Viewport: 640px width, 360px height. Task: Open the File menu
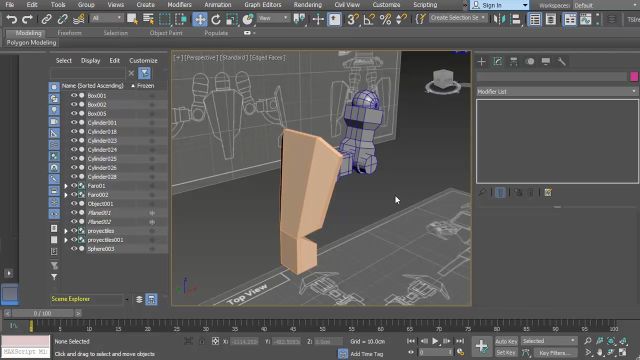pyautogui.click(x=9, y=5)
